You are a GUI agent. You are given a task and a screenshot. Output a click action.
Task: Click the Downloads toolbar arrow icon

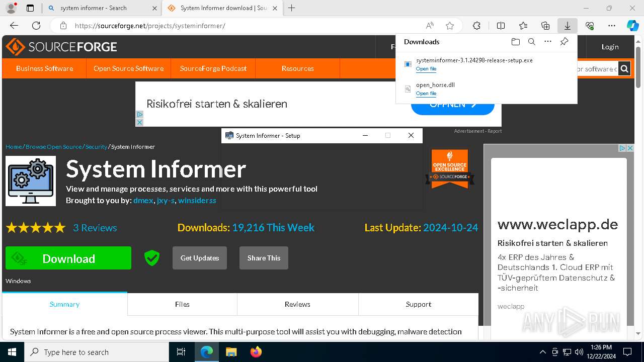(x=568, y=26)
